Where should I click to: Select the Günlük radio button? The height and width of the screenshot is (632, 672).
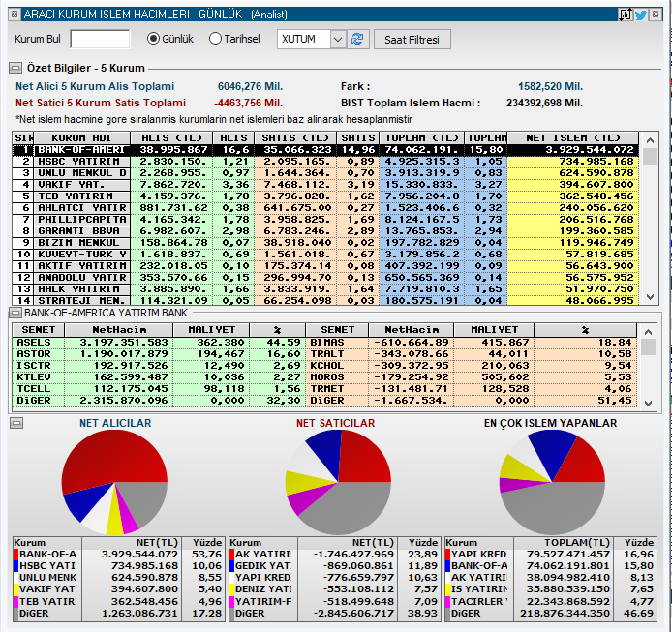pyautogui.click(x=153, y=39)
